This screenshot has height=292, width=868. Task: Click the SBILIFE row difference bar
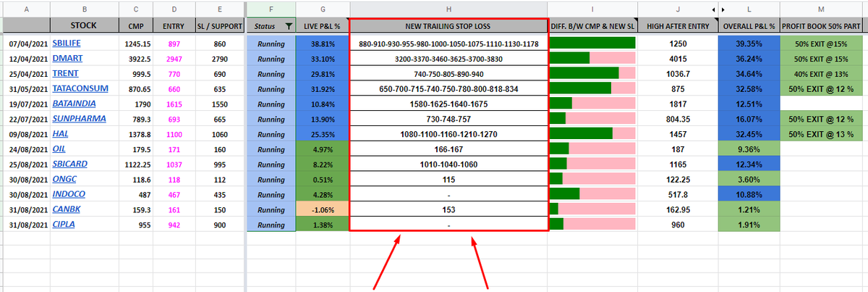(592, 43)
